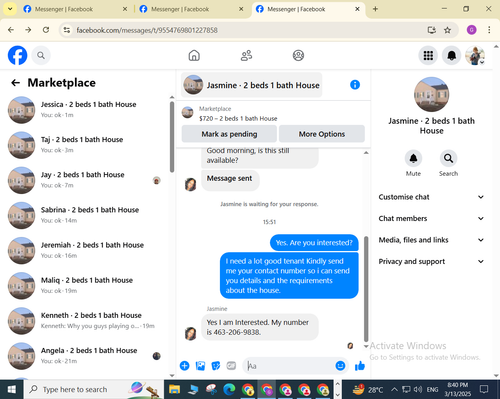Screen dimensions: 500x399
Task: Open the Kenneth conversation
Action: coord(87,321)
